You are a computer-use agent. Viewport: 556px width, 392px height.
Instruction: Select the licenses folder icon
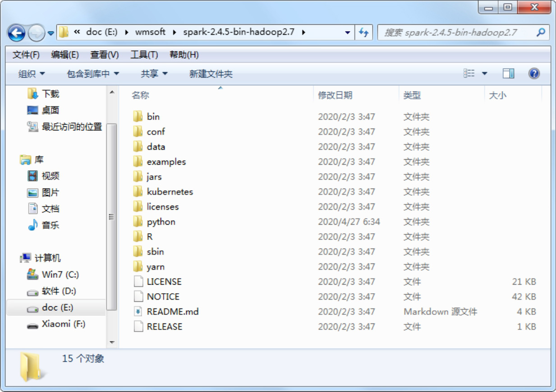pyautogui.click(x=138, y=207)
